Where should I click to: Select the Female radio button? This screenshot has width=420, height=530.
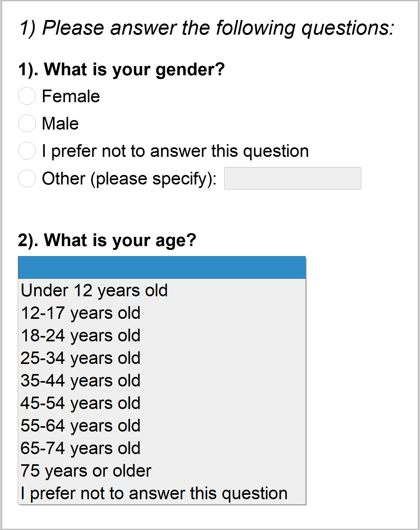coord(27,96)
